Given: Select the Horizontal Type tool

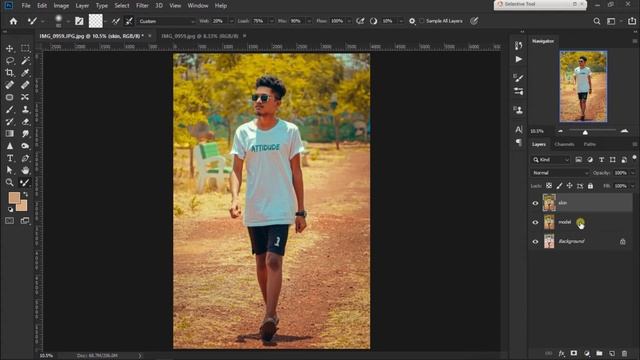Looking at the screenshot, I should [x=9, y=158].
